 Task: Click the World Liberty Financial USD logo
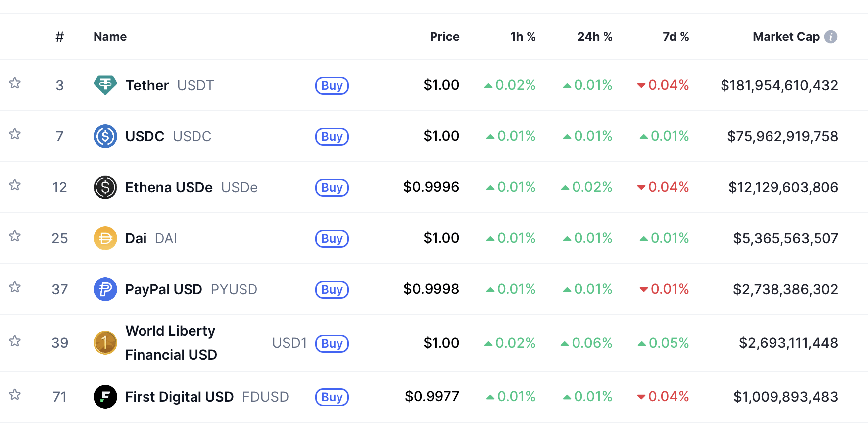(105, 343)
